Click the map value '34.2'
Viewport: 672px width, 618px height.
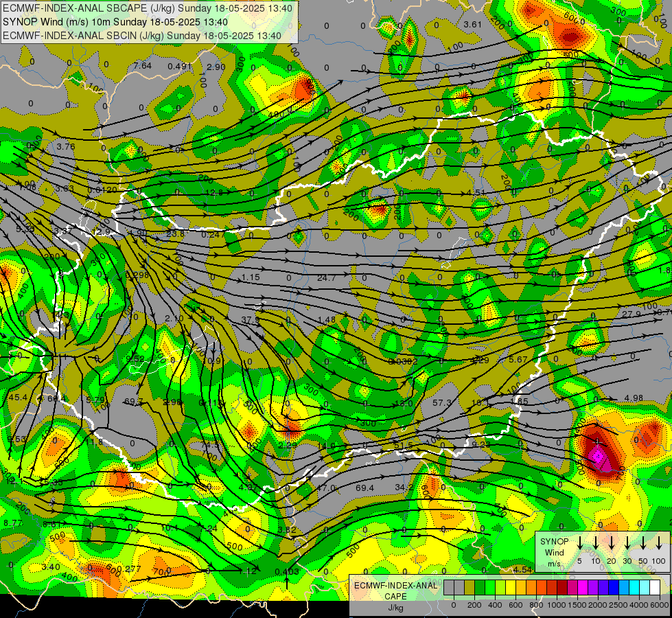pyautogui.click(x=404, y=488)
